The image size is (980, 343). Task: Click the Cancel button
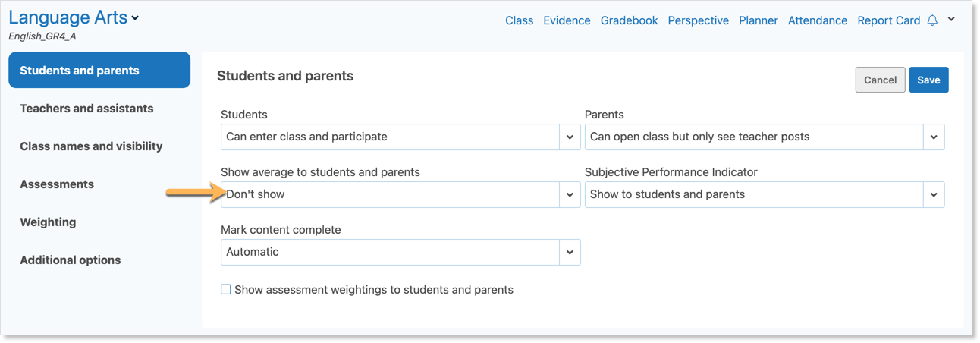(x=880, y=80)
